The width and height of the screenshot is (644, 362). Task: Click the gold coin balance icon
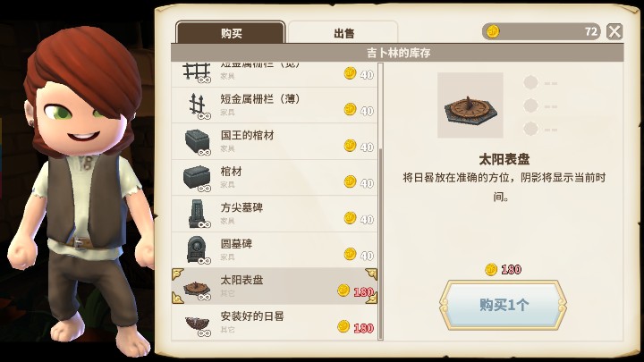click(x=493, y=31)
